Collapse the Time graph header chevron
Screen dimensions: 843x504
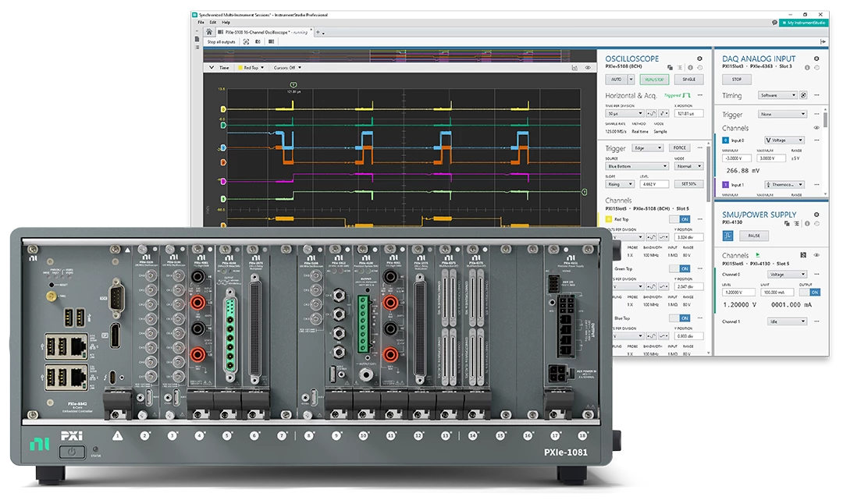coord(212,68)
